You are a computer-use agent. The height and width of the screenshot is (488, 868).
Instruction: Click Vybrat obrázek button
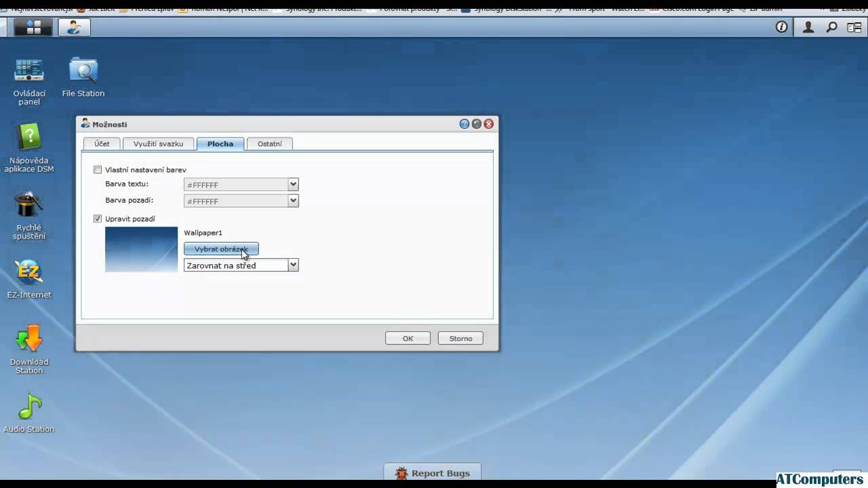pos(221,249)
